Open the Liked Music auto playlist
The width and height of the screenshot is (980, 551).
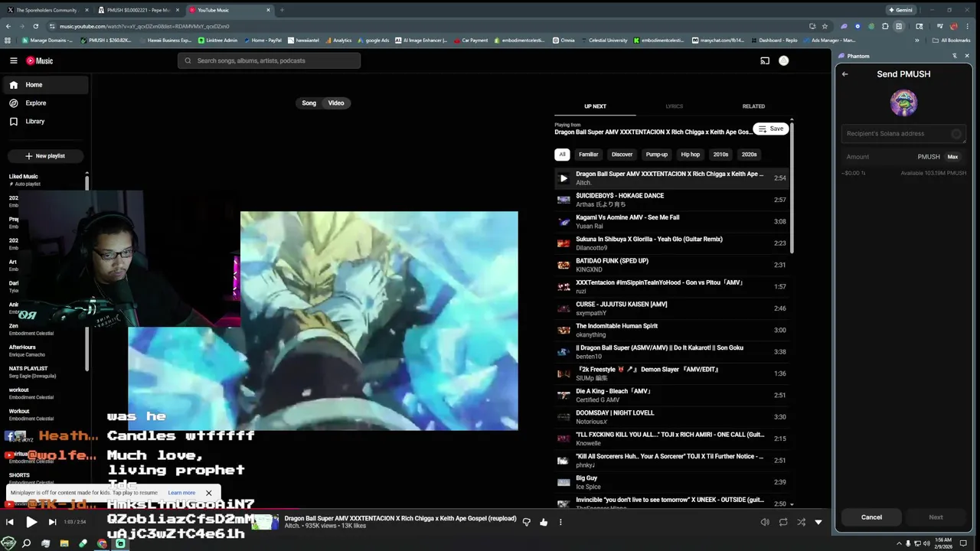click(44, 180)
